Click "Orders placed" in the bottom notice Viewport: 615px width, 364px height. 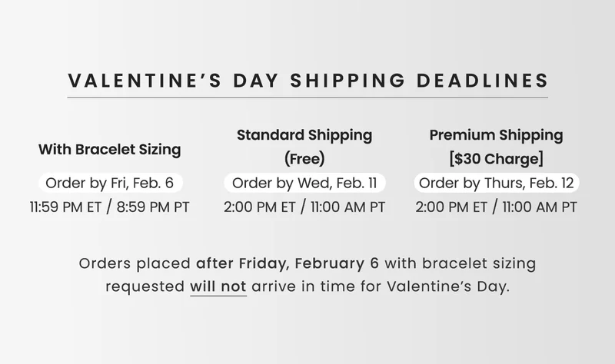135,263
